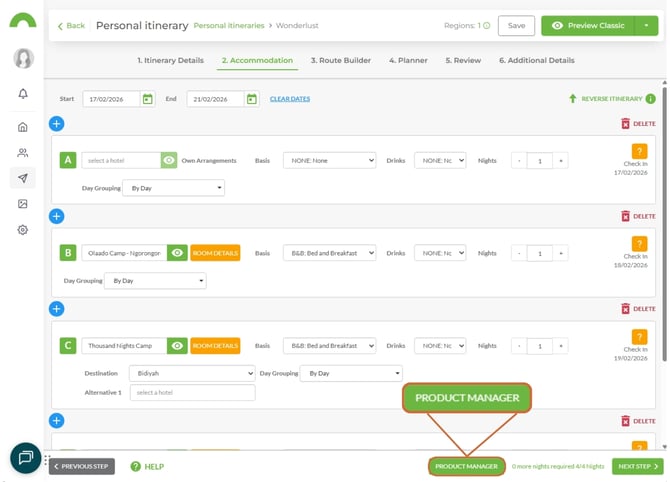Toggle visibility eye for Olaado Camp
This screenshot has height=482, width=670.
pos(177,253)
